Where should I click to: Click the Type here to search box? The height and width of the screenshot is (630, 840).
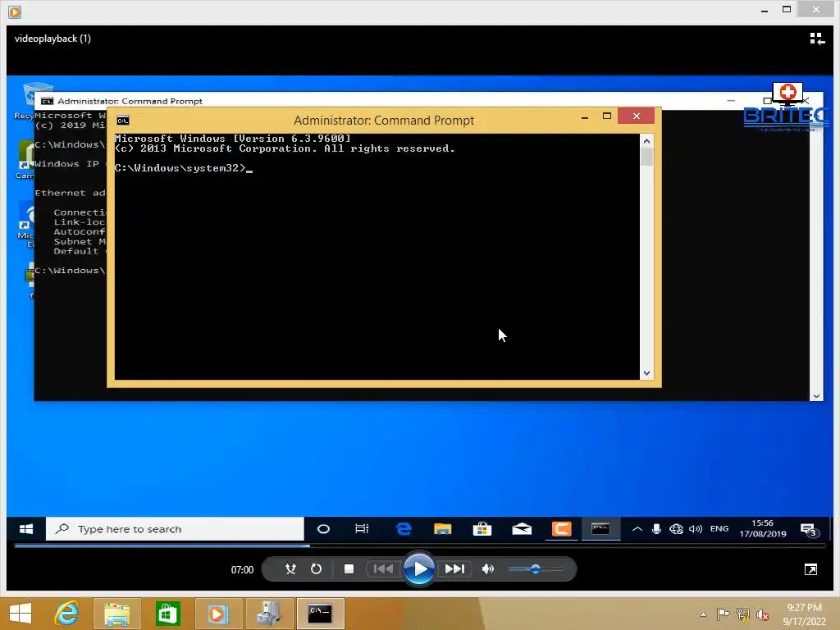pyautogui.click(x=176, y=529)
